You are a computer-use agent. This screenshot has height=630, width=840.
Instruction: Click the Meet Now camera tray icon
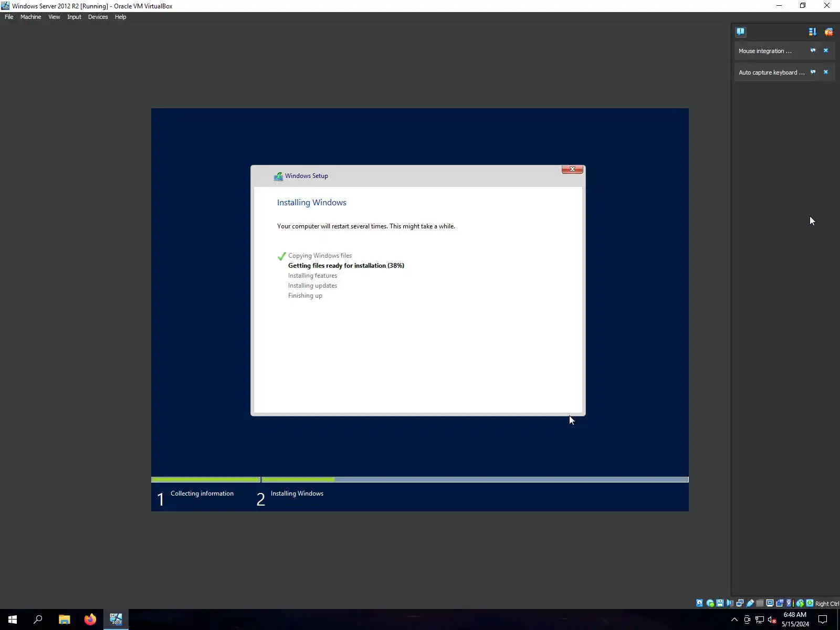747,619
